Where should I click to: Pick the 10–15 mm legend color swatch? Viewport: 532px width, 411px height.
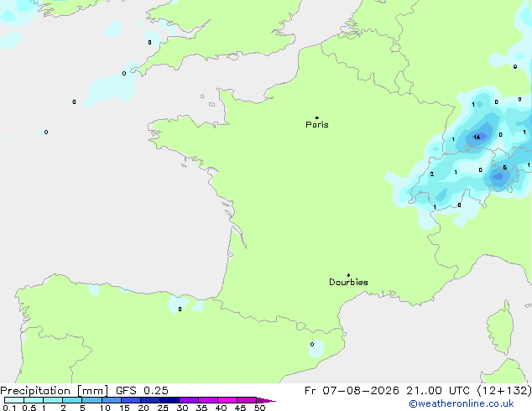[x=111, y=400]
